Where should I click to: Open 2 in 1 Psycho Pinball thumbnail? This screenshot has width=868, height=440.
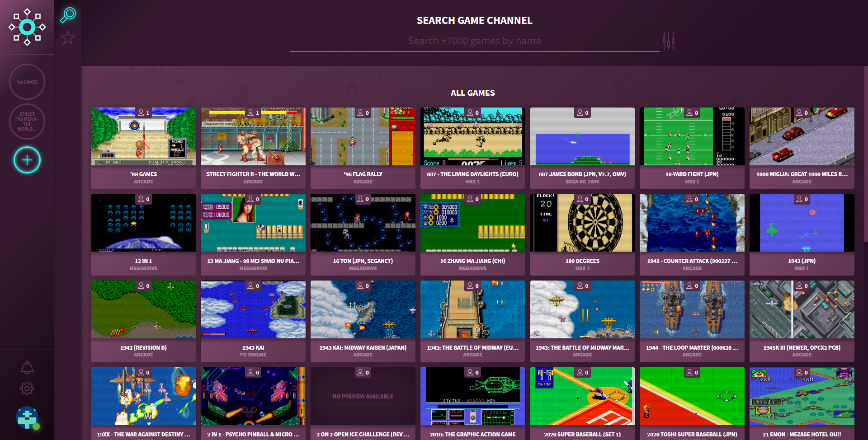[x=253, y=396]
